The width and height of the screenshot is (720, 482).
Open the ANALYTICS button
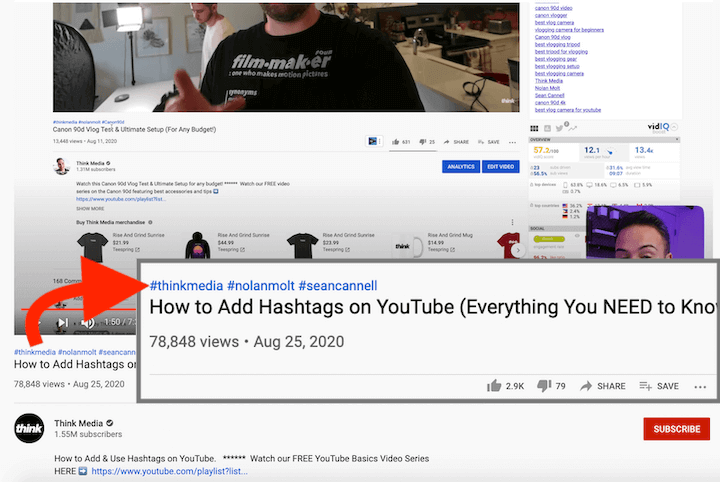[x=461, y=167]
